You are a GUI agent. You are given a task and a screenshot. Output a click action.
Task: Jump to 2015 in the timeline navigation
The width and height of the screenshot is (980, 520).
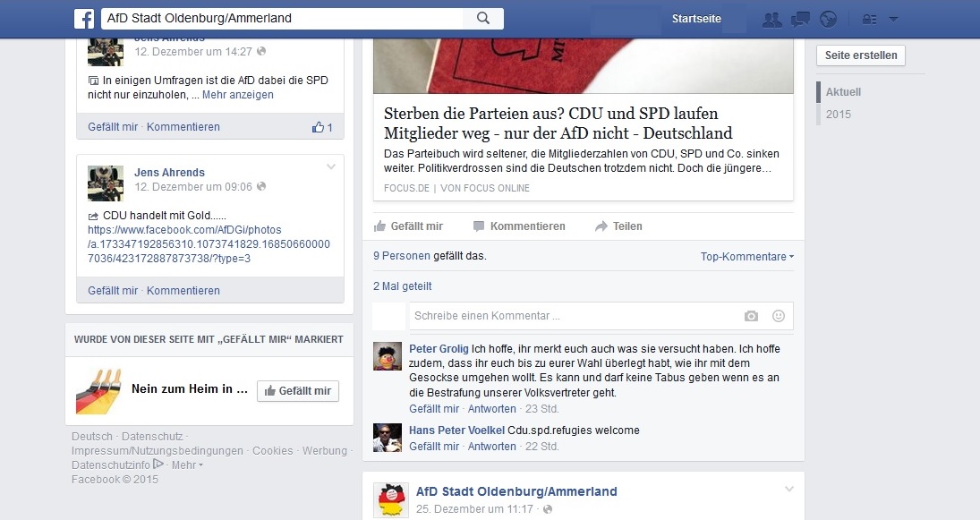click(x=839, y=115)
